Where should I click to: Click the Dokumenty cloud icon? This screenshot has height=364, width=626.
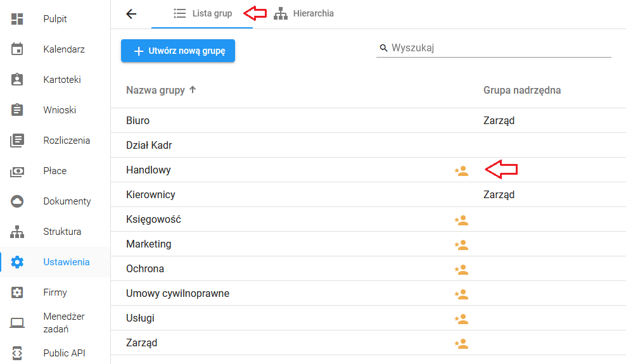(17, 201)
